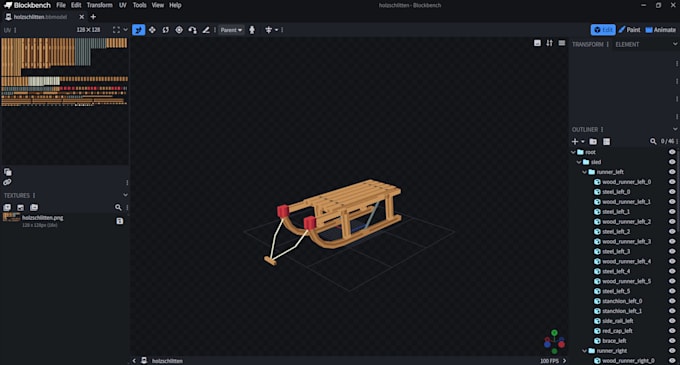Click the viewport swap arrows icon

[549, 43]
